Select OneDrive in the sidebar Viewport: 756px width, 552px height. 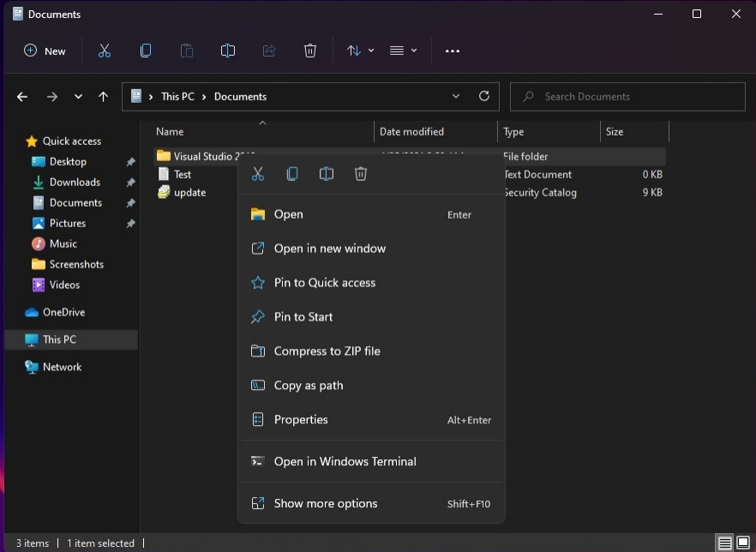[x=55, y=312]
